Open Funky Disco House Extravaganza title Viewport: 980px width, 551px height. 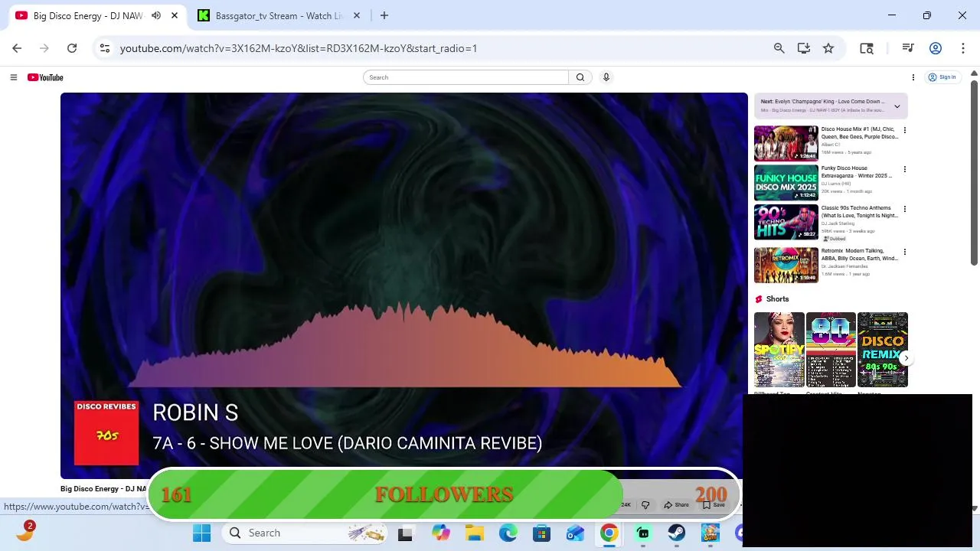click(856, 172)
